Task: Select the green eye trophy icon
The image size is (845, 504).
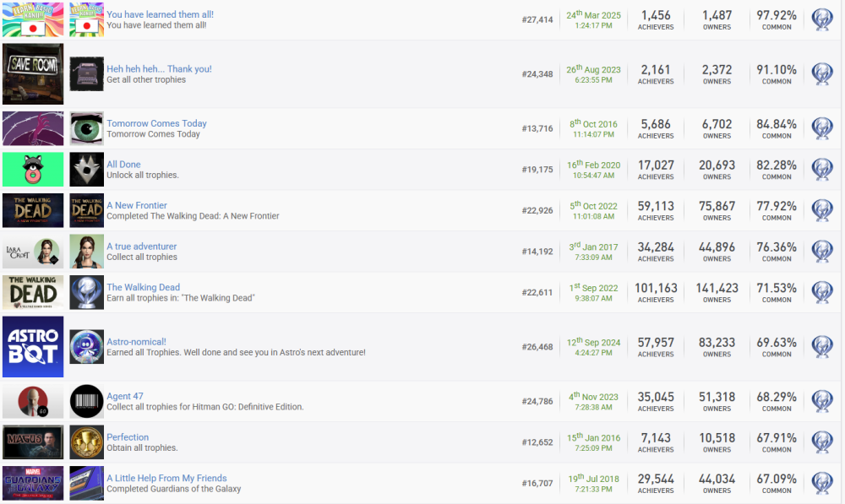Action: (x=86, y=128)
